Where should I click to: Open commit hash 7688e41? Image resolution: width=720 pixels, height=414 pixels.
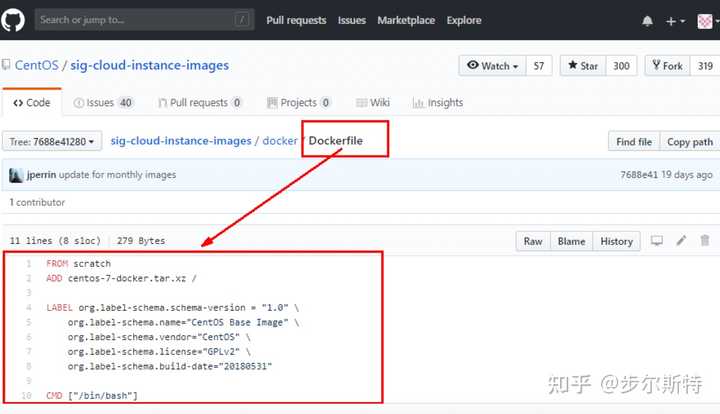(x=639, y=175)
